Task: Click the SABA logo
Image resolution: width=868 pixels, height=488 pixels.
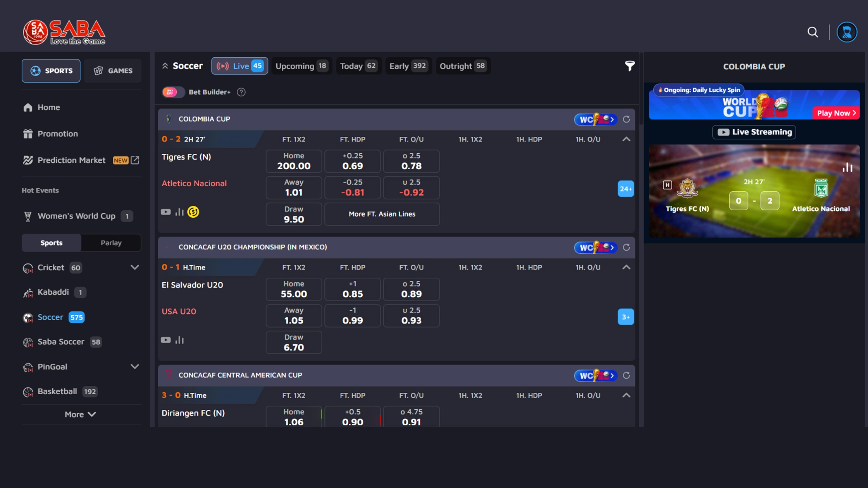Action: (64, 32)
